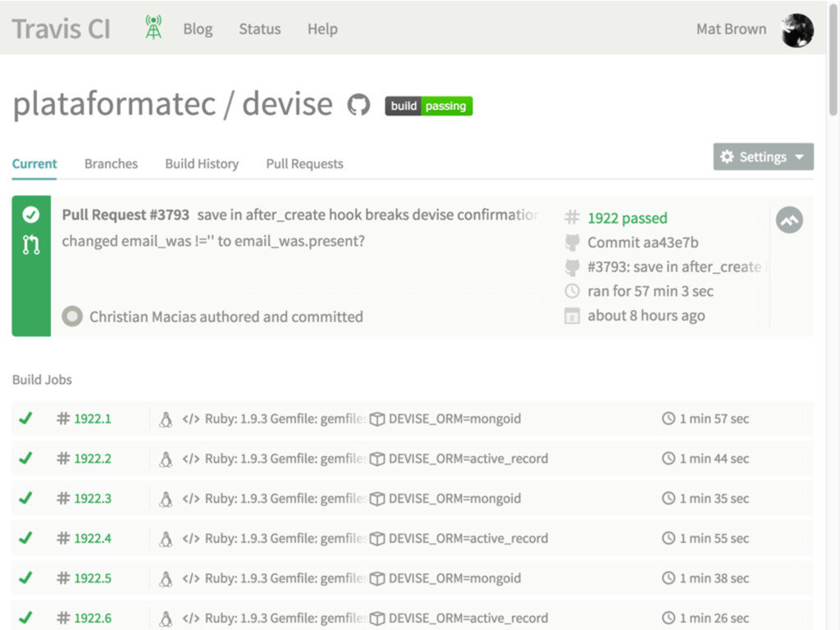Open the Help menu item
840x630 pixels.
pos(322,29)
